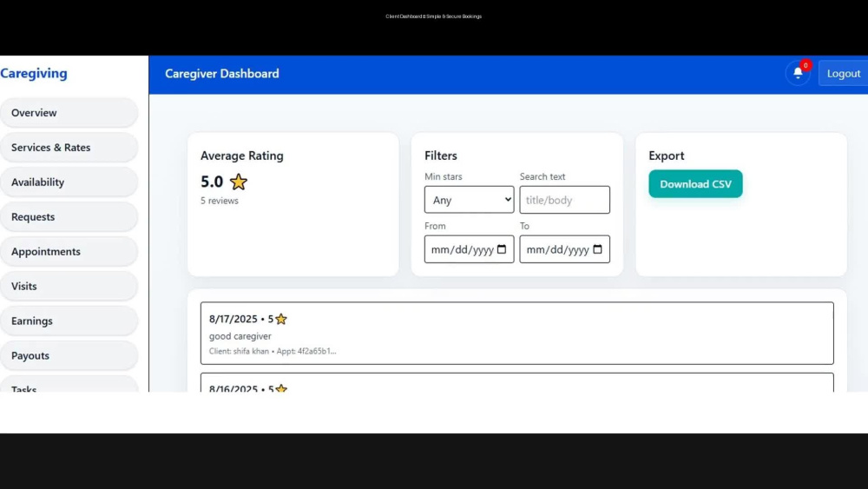Log out using the Logout button
This screenshot has height=489, width=868.
pos(843,73)
